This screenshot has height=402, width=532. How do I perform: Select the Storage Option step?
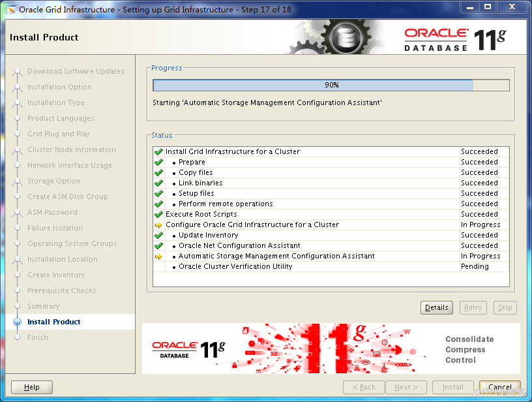coord(53,181)
